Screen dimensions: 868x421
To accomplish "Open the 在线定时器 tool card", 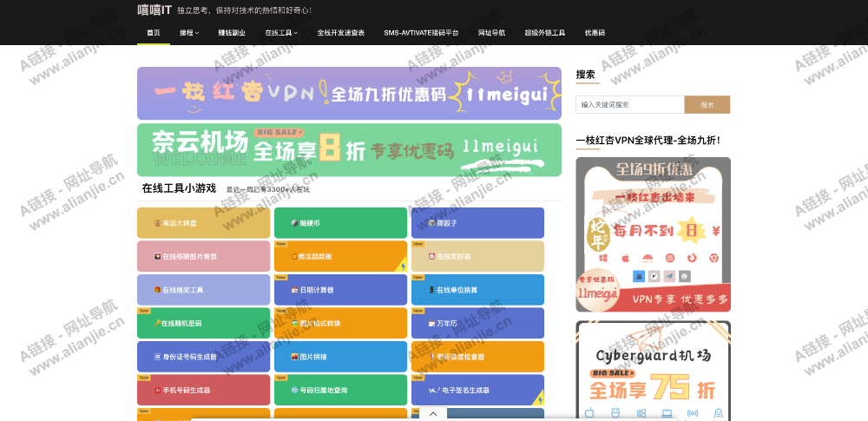I will (x=477, y=256).
